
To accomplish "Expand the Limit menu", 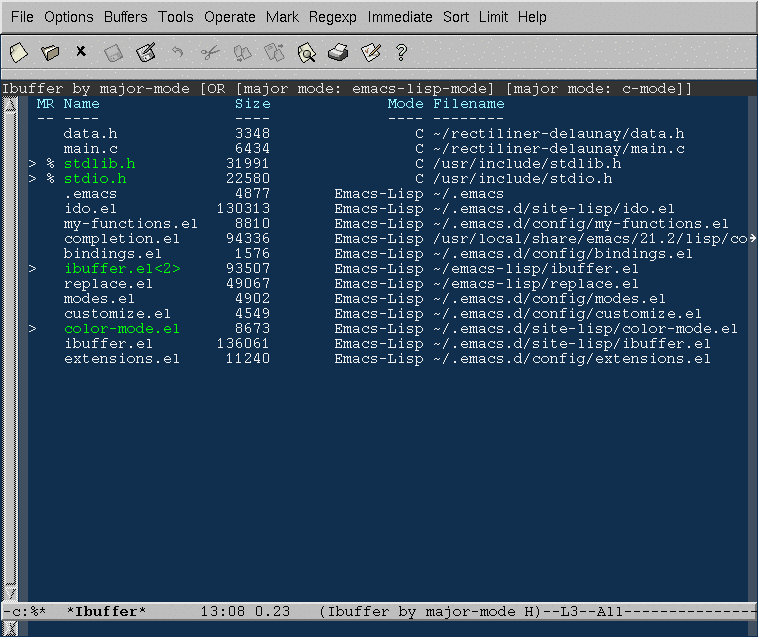I will click(x=493, y=17).
